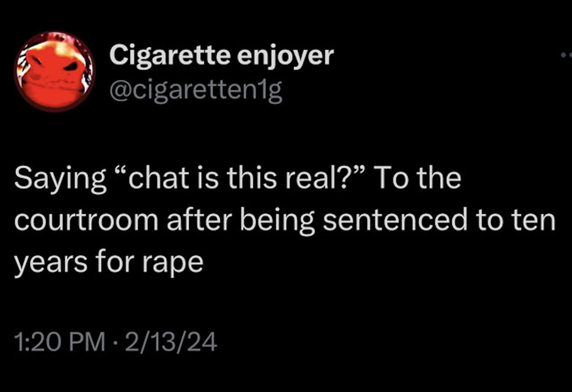Click the 1:20 PM timestamp
Viewport: 572px width, 392px height.
pyautogui.click(x=60, y=342)
